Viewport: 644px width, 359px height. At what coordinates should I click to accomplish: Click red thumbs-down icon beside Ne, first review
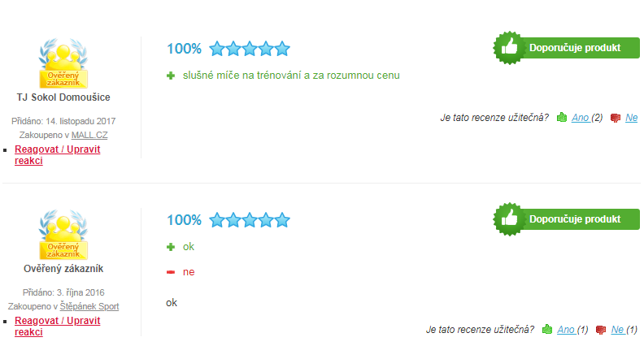(616, 118)
